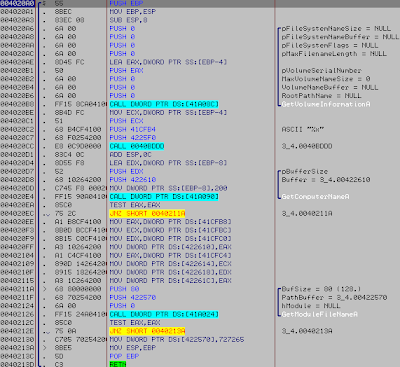Select MOV ECX,DWORD PTR DS:[41CFBC] instruction
This screenshot has width=400, height=367.
coord(170,230)
